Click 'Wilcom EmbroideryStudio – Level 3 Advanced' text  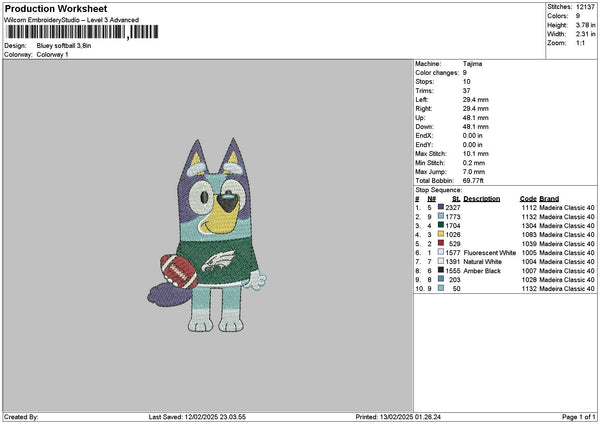tap(72, 20)
